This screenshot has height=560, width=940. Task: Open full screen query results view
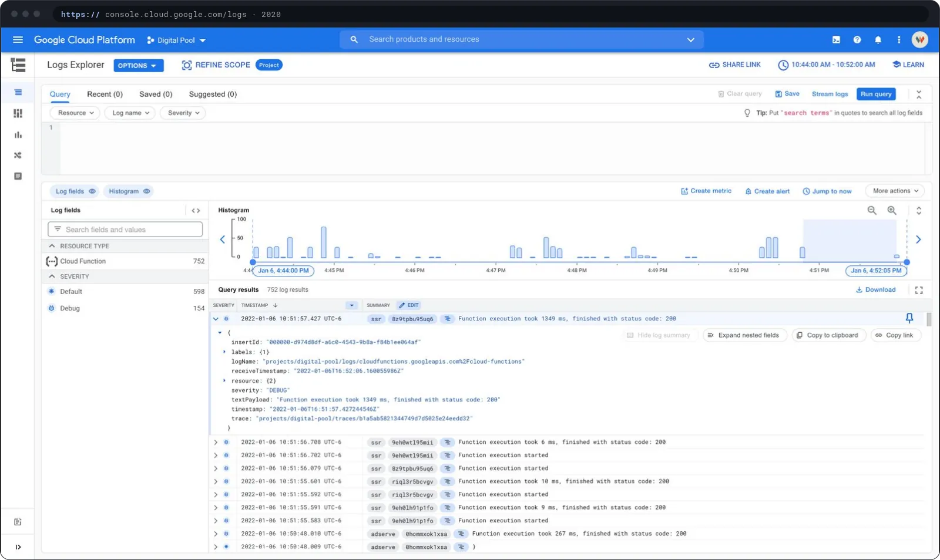(919, 290)
